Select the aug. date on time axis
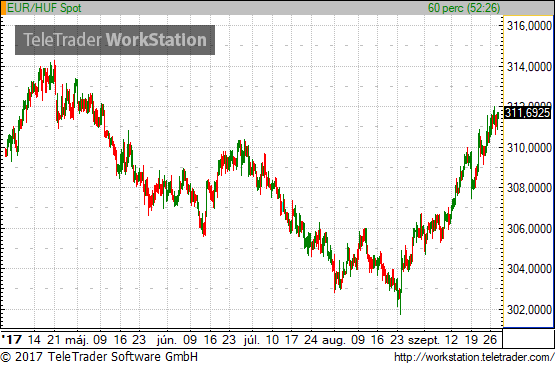The image size is (555, 366). click(333, 340)
